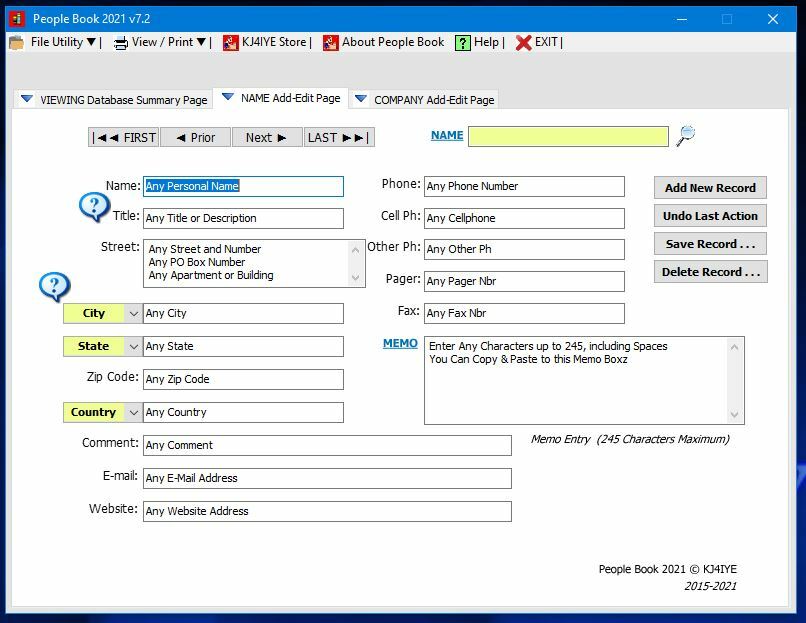
Task: Jump to the LAST record
Action: (x=339, y=138)
